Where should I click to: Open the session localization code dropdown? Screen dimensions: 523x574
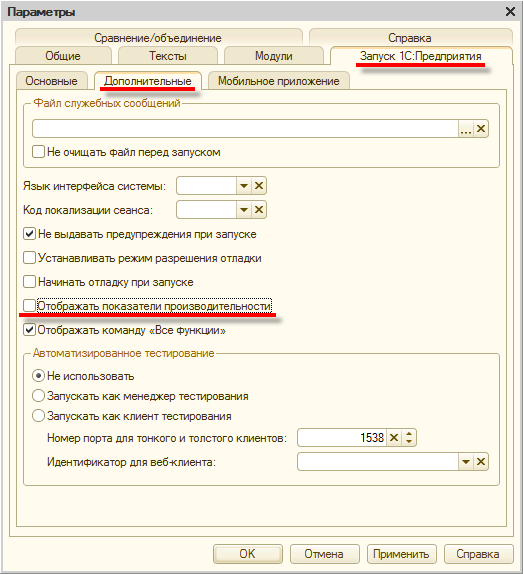244,210
